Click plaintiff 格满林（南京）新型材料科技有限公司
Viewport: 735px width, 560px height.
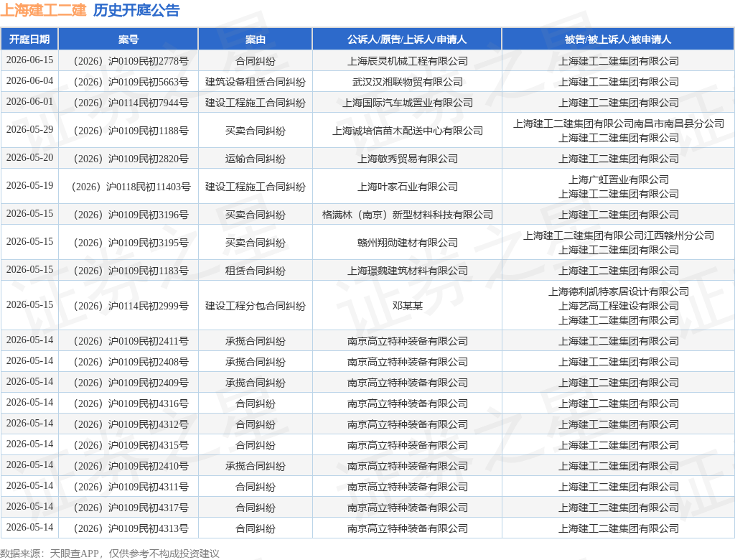coord(408,215)
